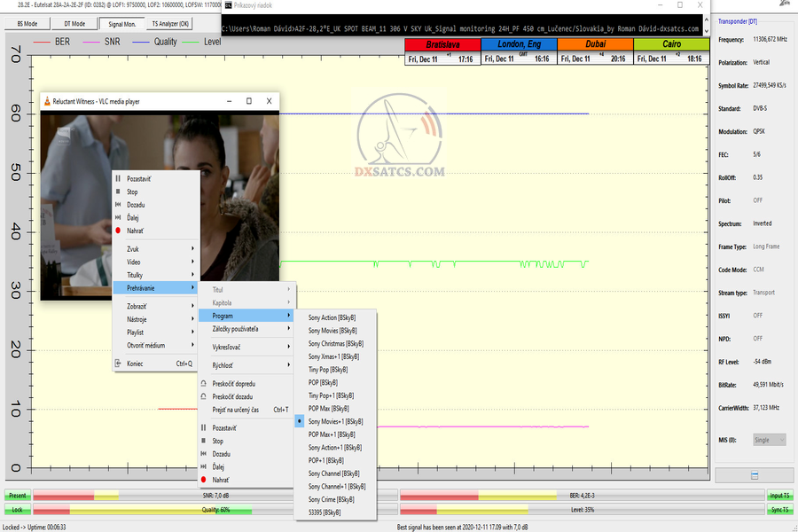Click the pause icon beside the topmost Pozastaviť entry
Screen dimensions: 798x532
(118, 179)
